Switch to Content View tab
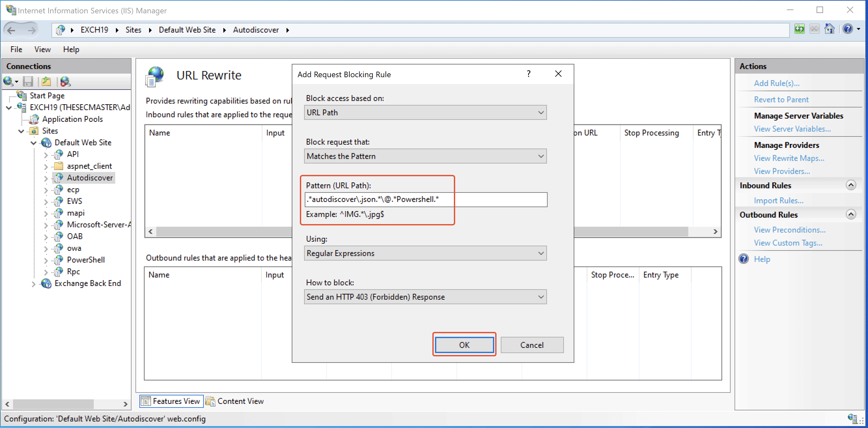The image size is (868, 428). coord(235,401)
